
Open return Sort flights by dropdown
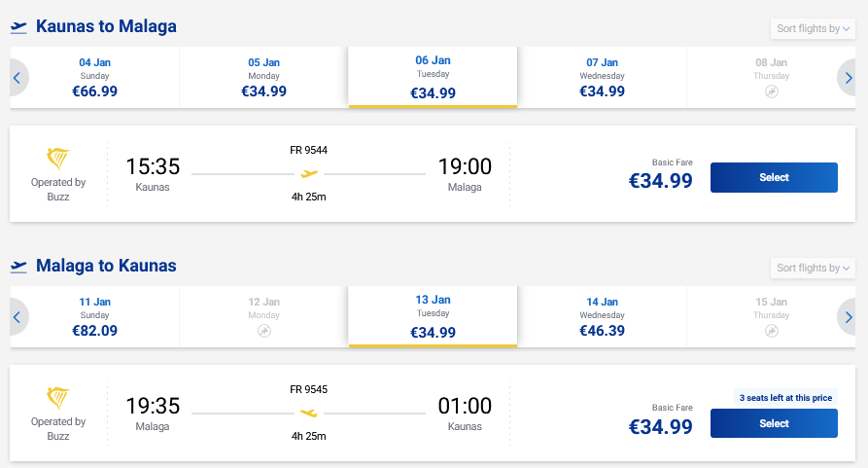coord(813,268)
